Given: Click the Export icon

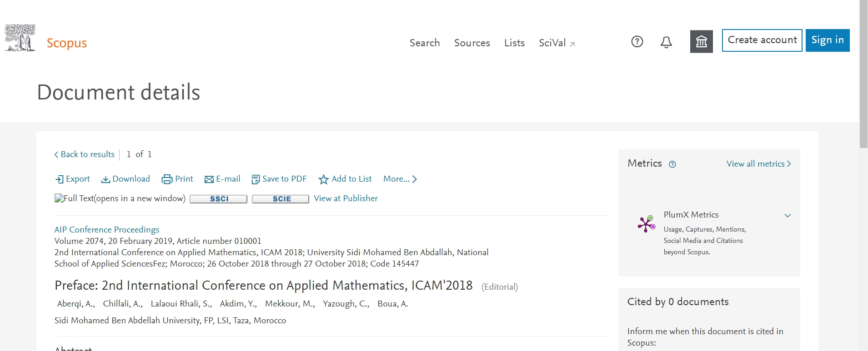Looking at the screenshot, I should pos(59,179).
